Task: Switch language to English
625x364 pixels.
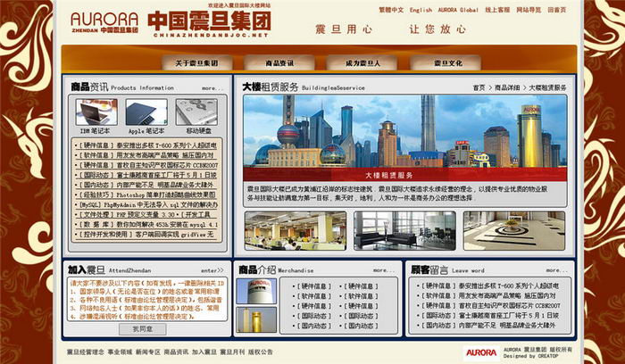Action: coord(421,10)
